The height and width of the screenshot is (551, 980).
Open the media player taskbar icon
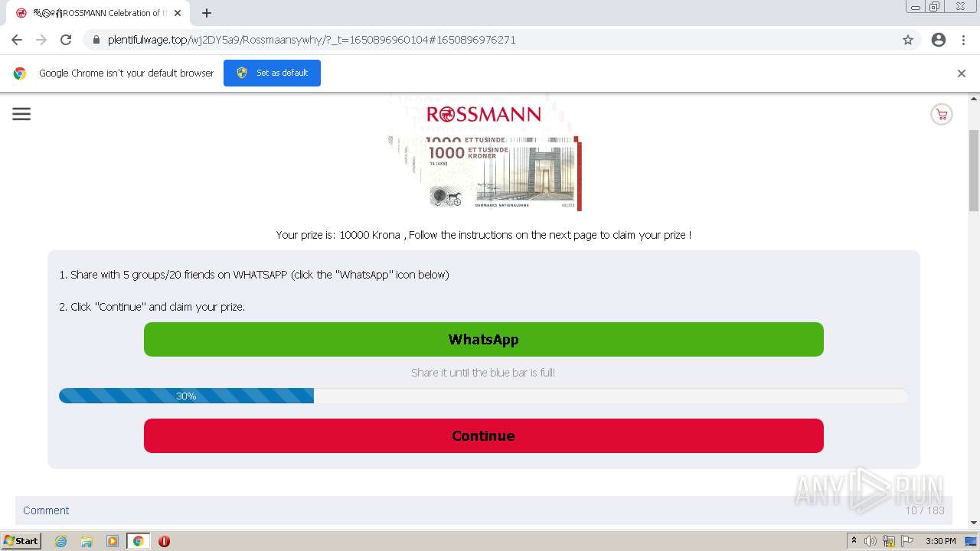tap(113, 541)
